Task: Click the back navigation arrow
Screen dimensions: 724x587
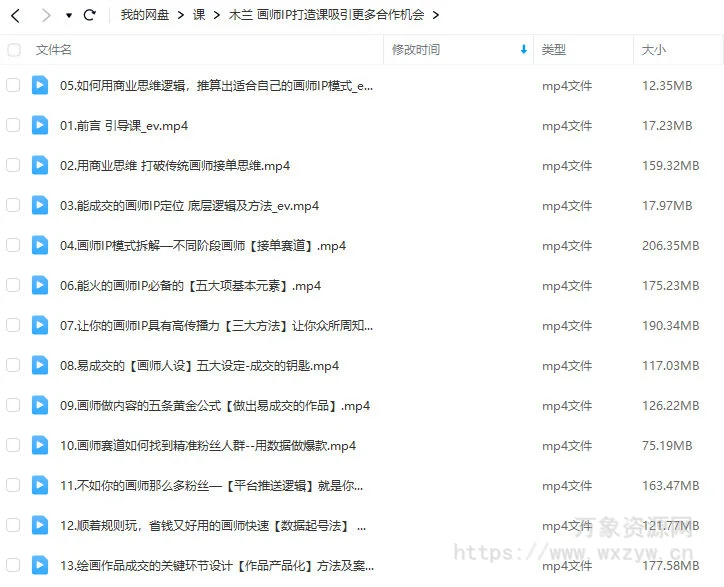Action: pyautogui.click(x=15, y=15)
